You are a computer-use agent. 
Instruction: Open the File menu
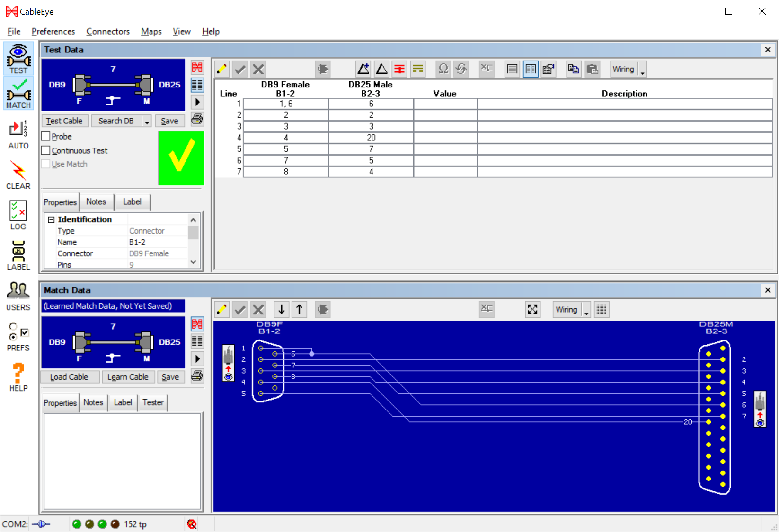(14, 32)
